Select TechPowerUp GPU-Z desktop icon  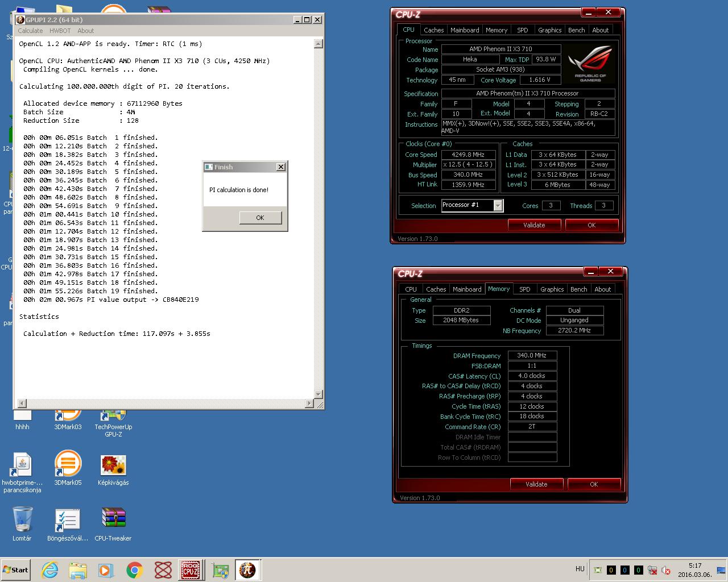click(113, 423)
